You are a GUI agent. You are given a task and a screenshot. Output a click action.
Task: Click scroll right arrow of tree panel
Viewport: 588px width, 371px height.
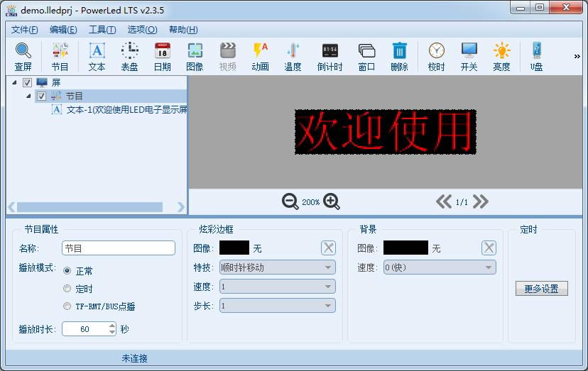181,207
